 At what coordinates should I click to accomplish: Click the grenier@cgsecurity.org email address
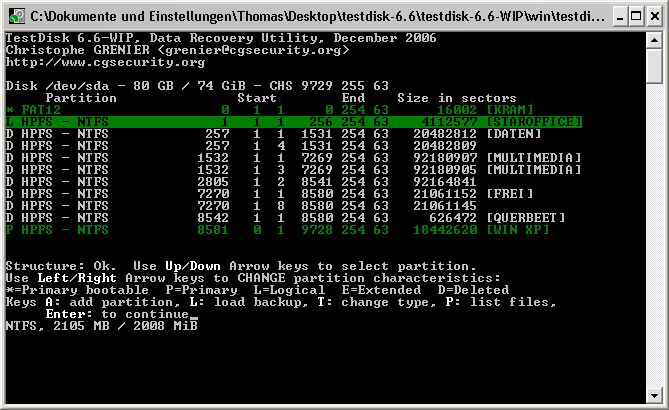point(253,50)
